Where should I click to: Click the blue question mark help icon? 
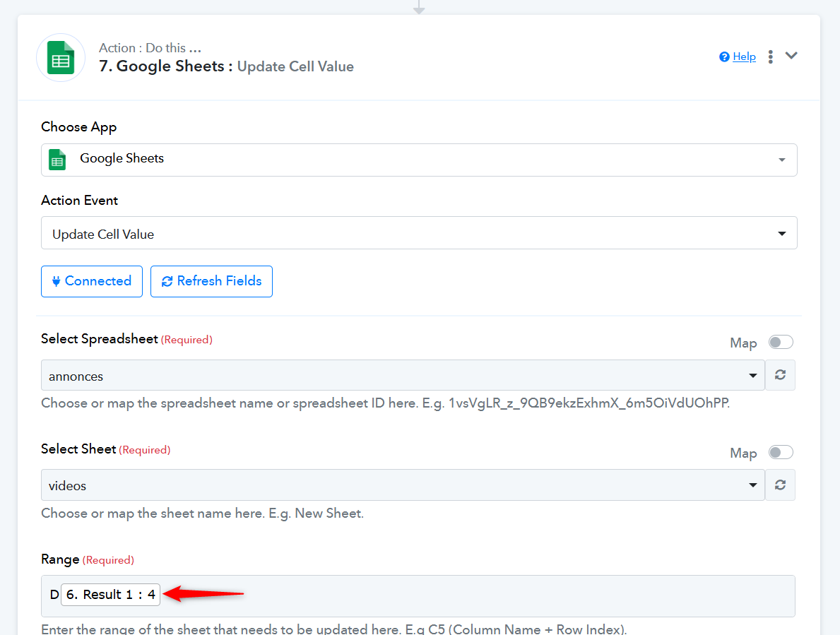pyautogui.click(x=724, y=57)
